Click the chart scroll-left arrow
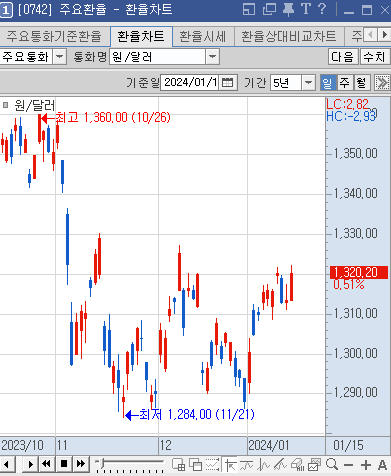Viewport: 391px width, 476px height. (6, 464)
